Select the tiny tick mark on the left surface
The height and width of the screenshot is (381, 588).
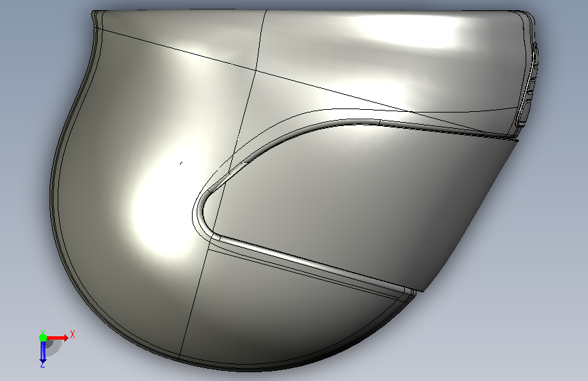[x=181, y=163]
